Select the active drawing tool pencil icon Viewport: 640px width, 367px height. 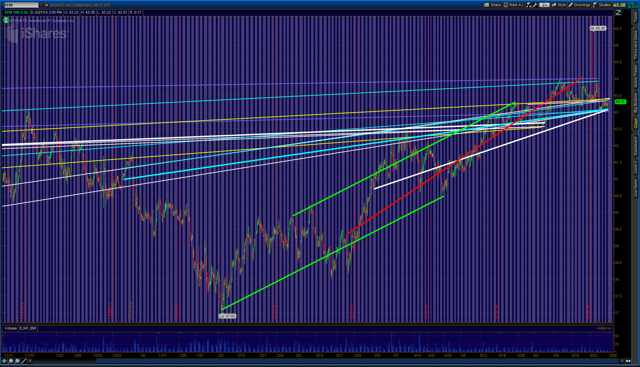click(24, 361)
